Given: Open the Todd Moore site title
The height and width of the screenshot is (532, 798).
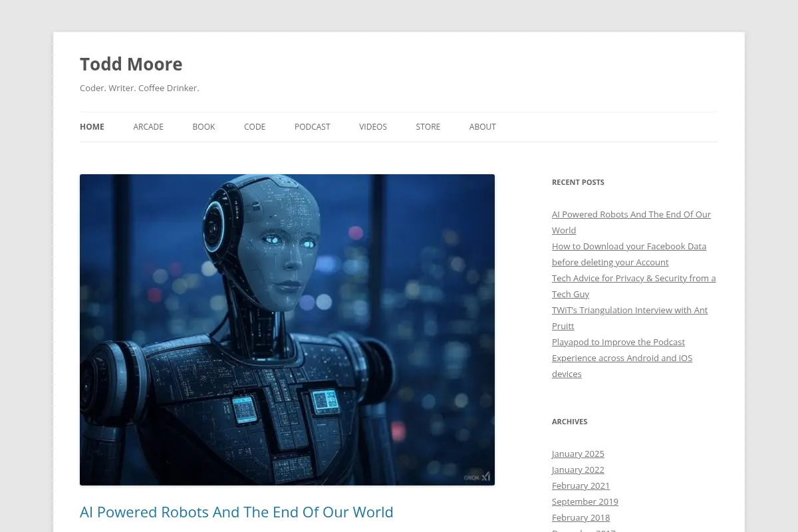Looking at the screenshot, I should [131, 64].
